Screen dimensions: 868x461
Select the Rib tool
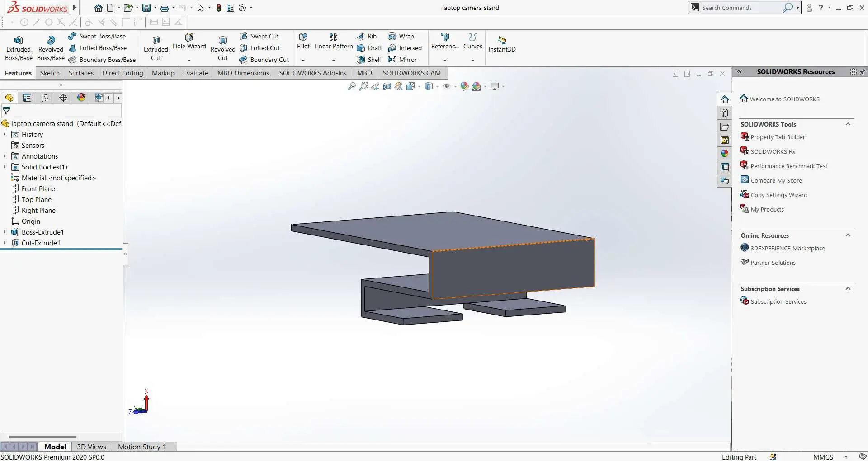(x=367, y=36)
